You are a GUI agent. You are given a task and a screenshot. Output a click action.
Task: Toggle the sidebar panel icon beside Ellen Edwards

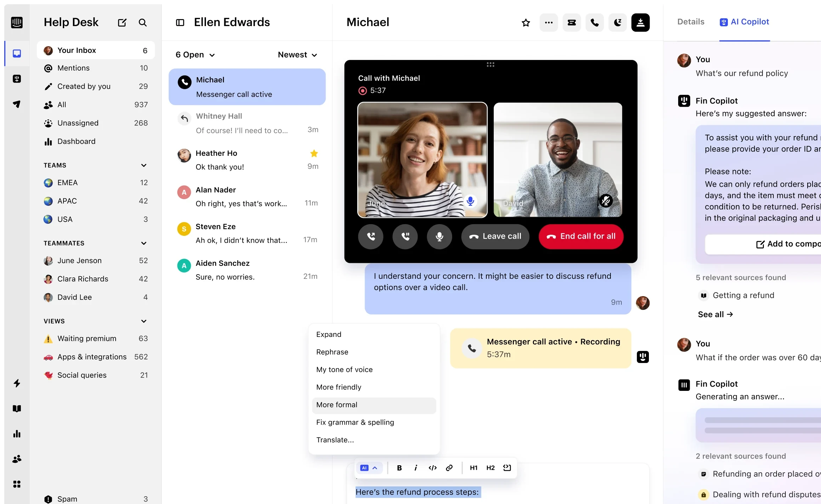point(180,23)
